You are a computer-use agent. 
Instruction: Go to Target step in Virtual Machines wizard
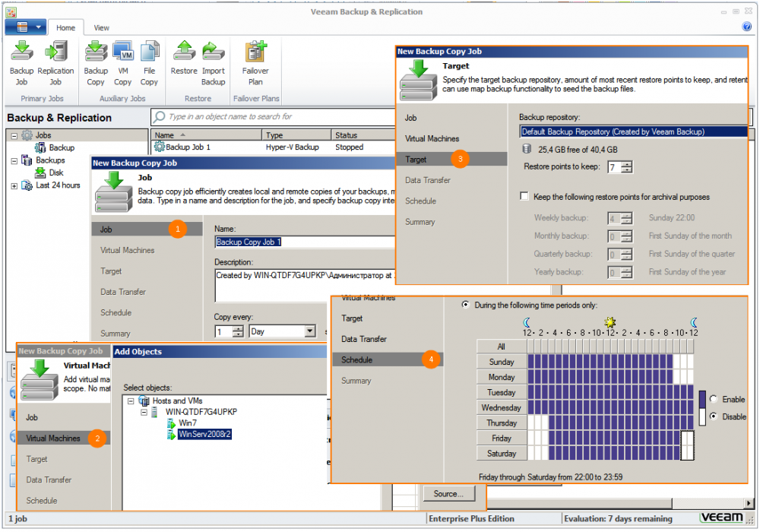pyautogui.click(x=36, y=459)
